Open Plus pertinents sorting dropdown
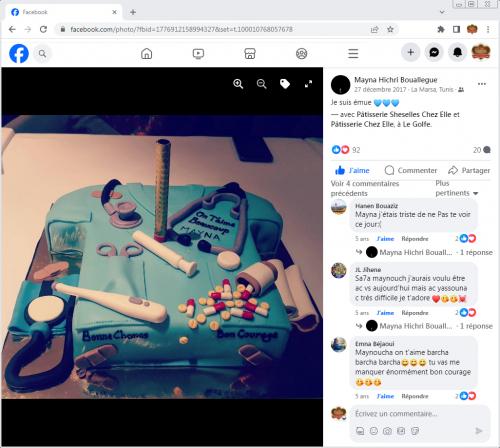The width and height of the screenshot is (500, 448). click(457, 188)
